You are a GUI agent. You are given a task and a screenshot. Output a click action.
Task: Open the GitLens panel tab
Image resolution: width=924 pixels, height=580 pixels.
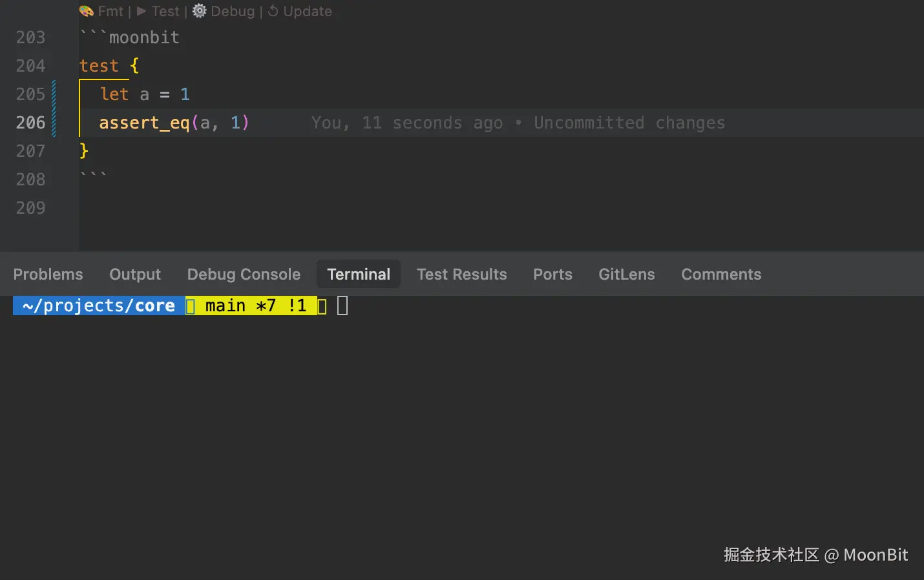point(627,274)
